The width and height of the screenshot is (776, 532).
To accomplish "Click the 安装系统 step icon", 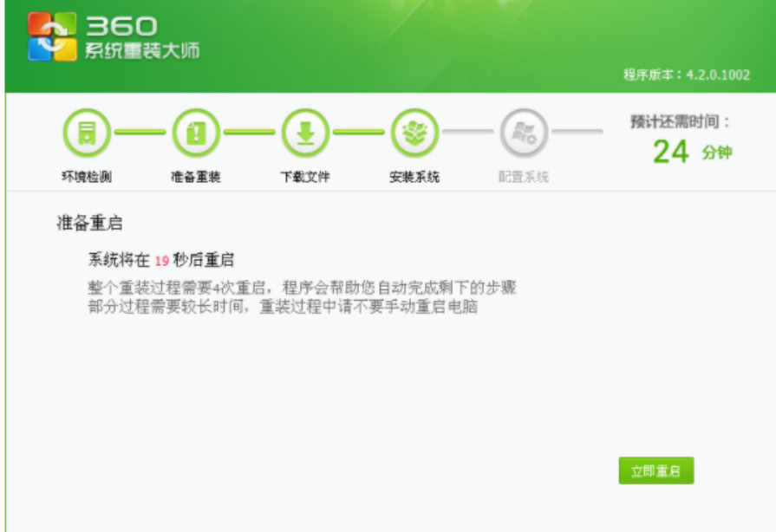I will [x=414, y=133].
